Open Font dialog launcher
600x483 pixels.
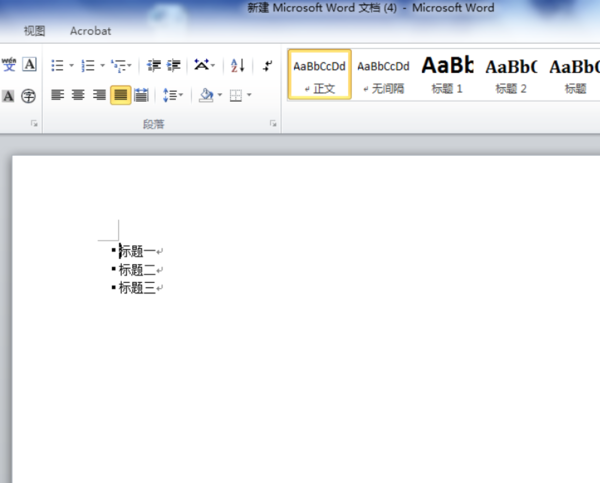pos(34,123)
